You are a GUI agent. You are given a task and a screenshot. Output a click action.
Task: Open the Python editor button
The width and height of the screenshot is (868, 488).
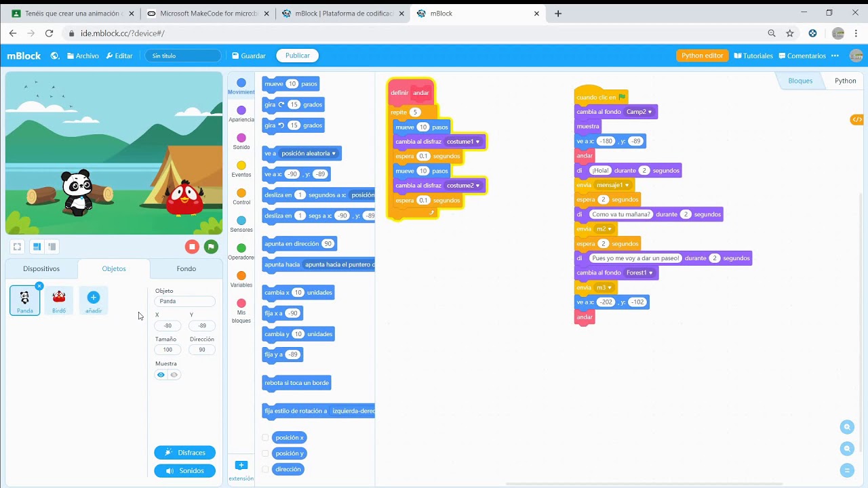[702, 56]
